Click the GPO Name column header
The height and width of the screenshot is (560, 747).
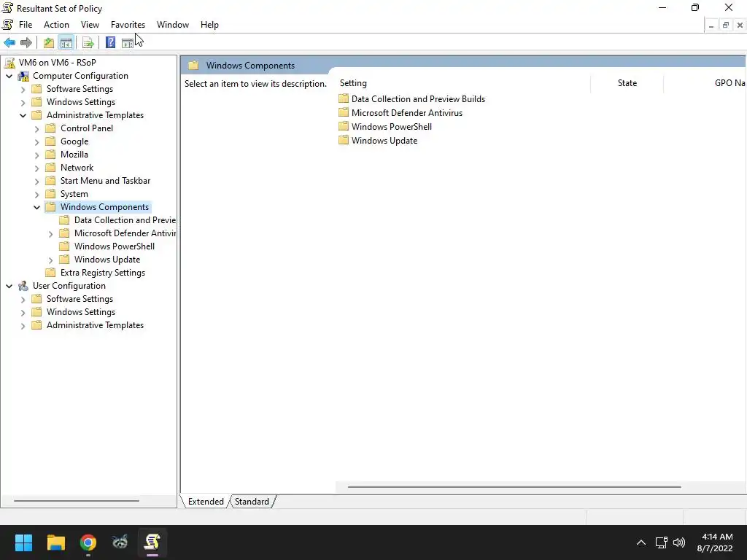coord(705,83)
